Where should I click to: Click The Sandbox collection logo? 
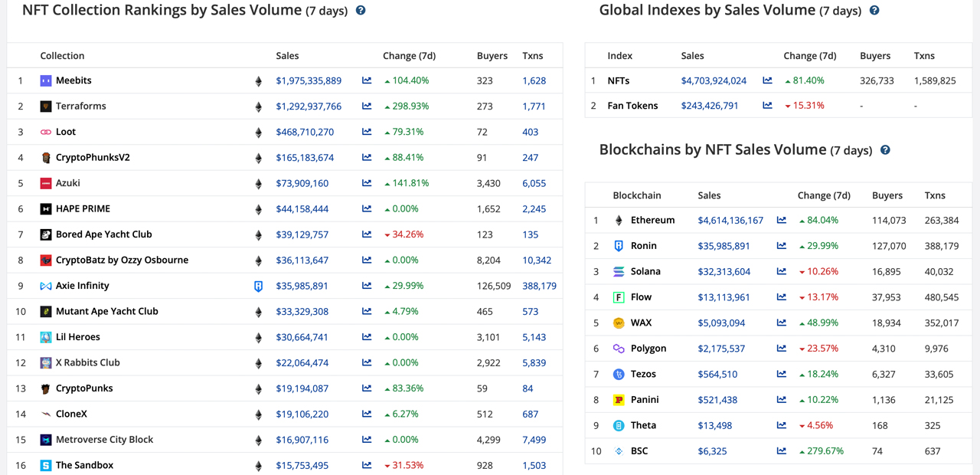tap(46, 465)
